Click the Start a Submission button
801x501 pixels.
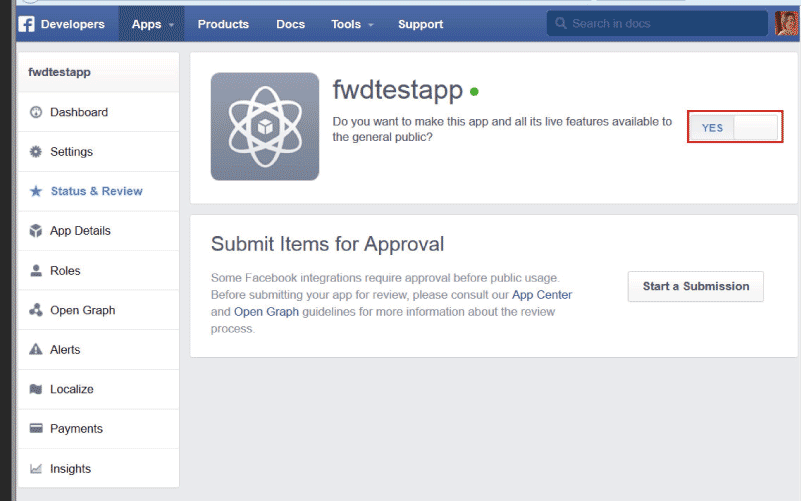[695, 286]
